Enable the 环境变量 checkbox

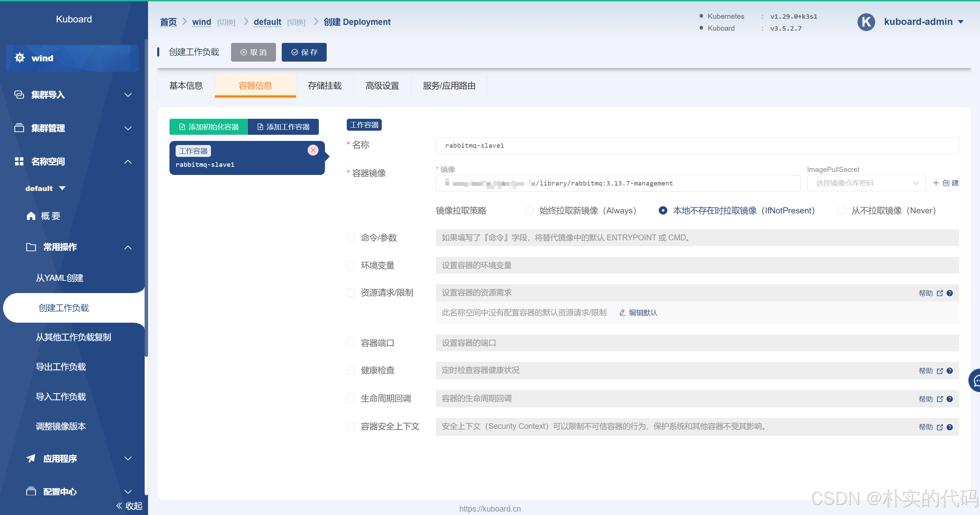click(x=350, y=265)
